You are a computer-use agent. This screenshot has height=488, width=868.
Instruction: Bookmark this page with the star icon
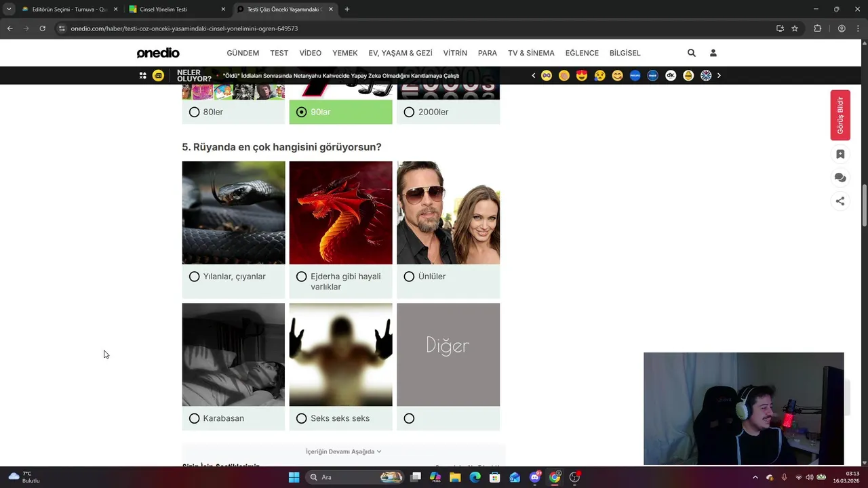tap(795, 28)
